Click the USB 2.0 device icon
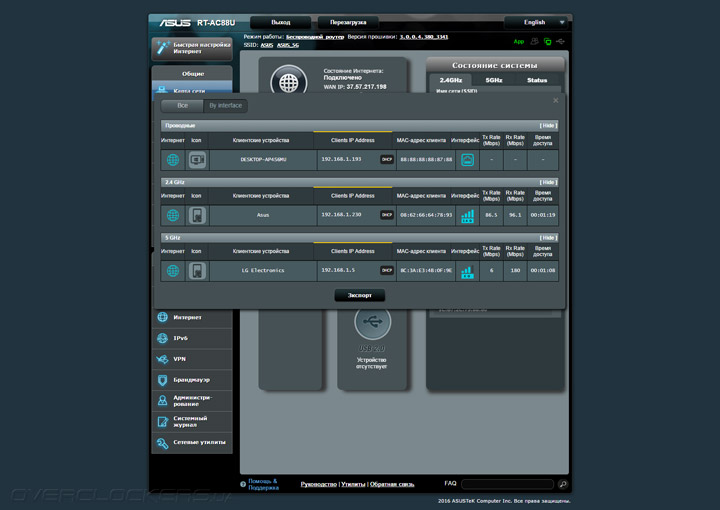Image resolution: width=720 pixels, height=510 pixels. tap(372, 322)
